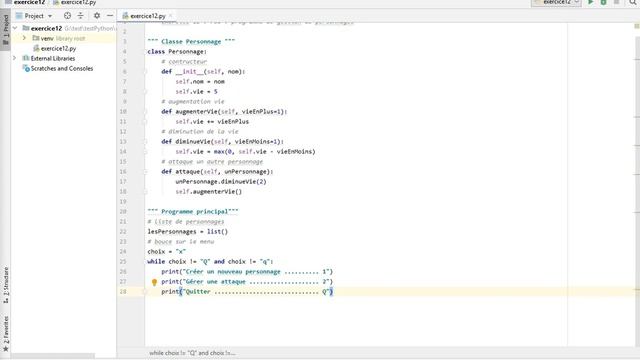Expand External Libraries node
Viewport: 640px width, 360px height.
(15, 58)
